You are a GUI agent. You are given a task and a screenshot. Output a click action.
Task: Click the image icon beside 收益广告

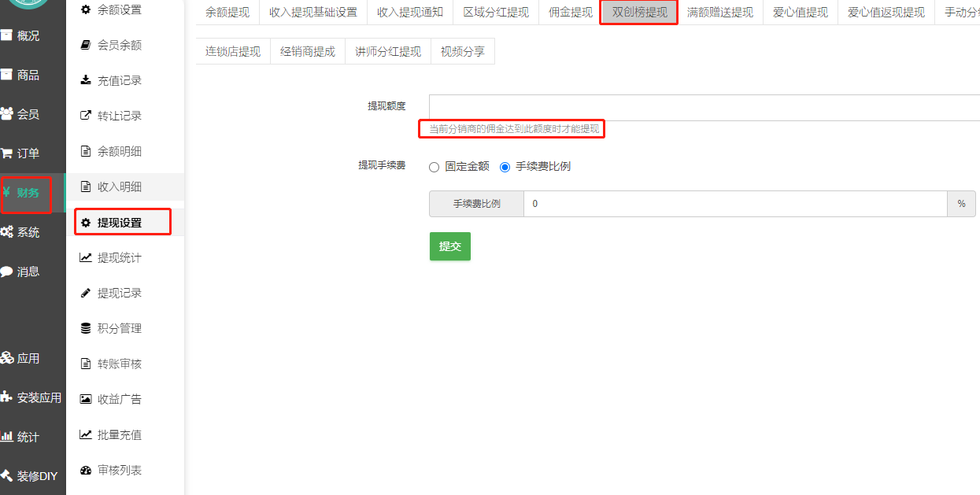pyautogui.click(x=86, y=399)
